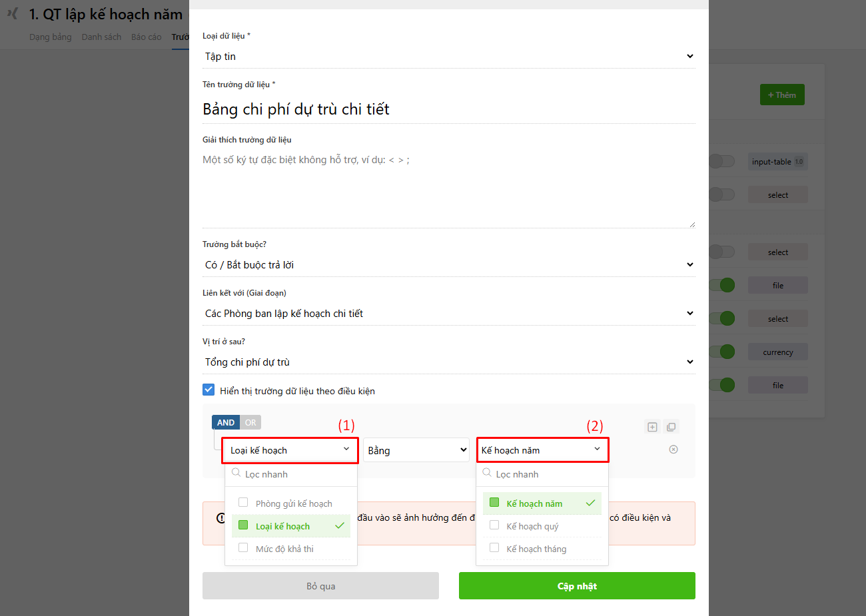Open the Trường bắt buộc dropdown

point(449,265)
